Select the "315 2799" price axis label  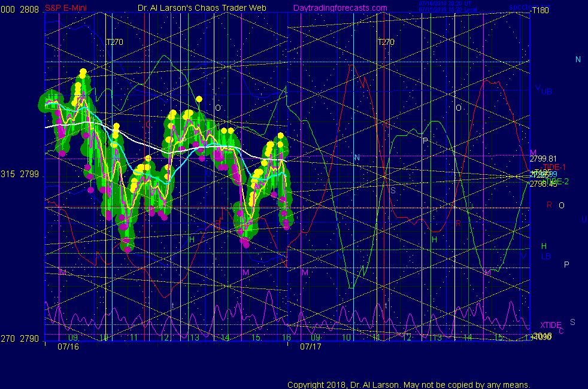[20, 174]
